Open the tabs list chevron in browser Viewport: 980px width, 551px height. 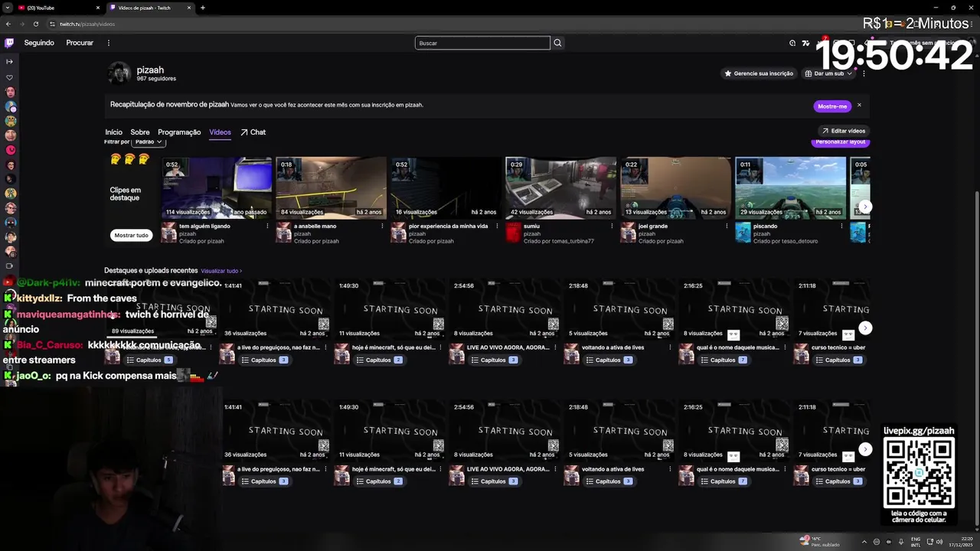(9, 8)
